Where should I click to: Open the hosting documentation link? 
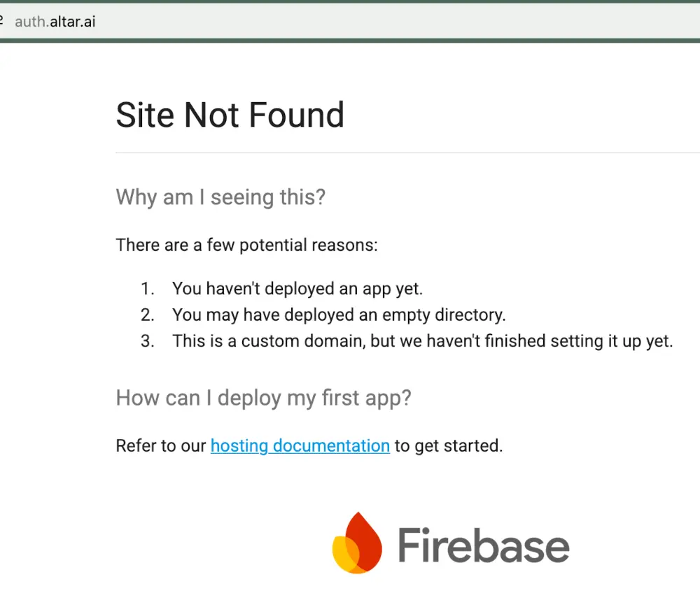coord(300,445)
